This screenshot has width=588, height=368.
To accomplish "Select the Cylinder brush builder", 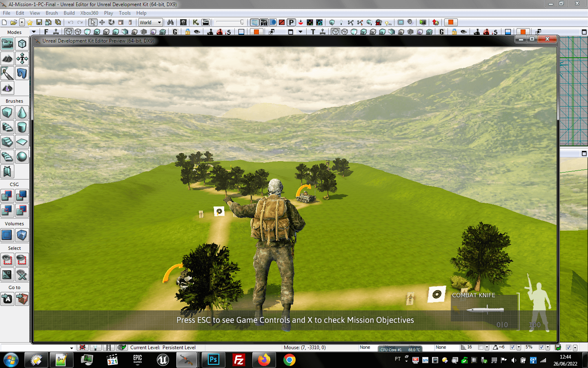I will click(x=22, y=127).
